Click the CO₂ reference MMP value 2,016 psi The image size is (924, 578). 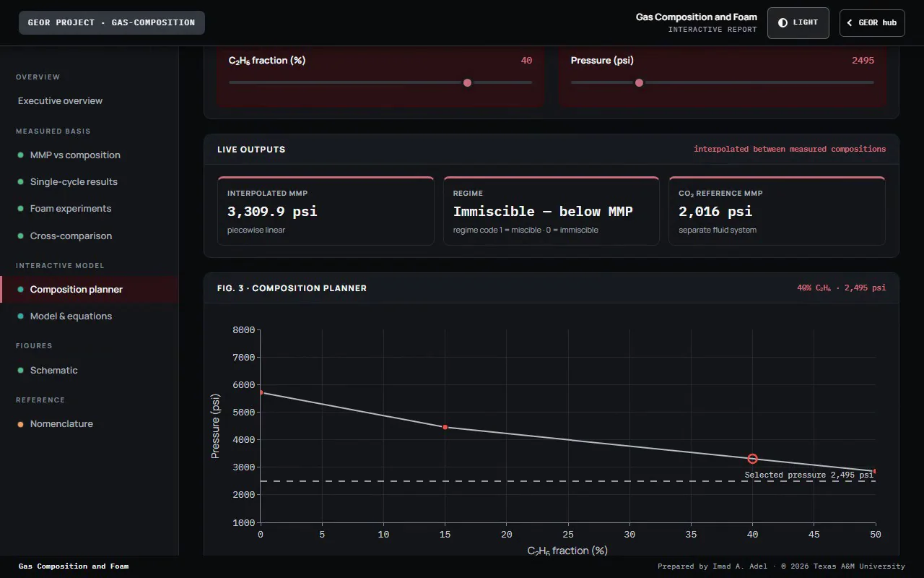coord(715,212)
